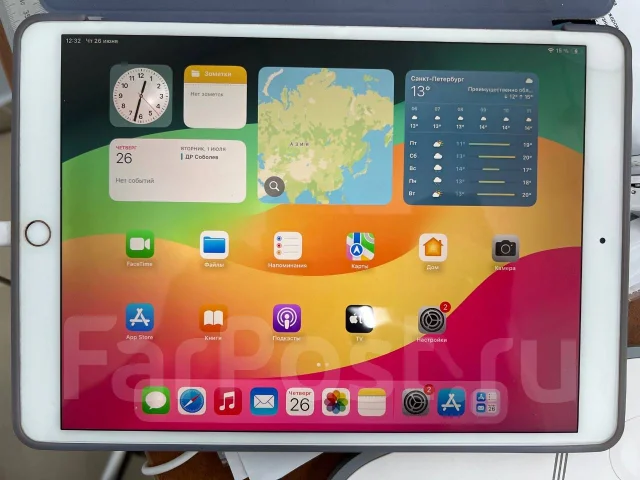Viewport: 640px width, 480px height.
Task: Open Messages in the dock
Action: (156, 400)
